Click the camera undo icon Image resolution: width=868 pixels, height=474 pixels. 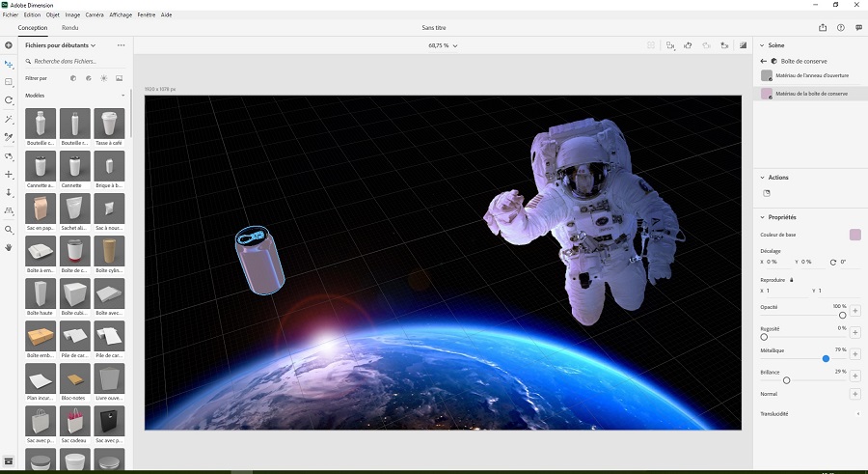706,45
